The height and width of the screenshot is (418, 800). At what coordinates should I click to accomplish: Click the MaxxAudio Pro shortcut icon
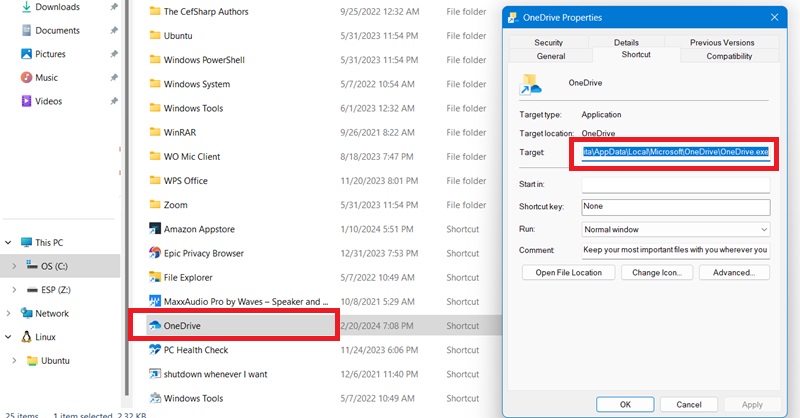155,301
